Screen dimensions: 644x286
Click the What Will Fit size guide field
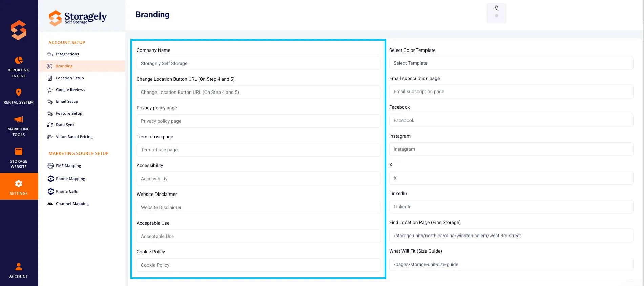tap(511, 264)
